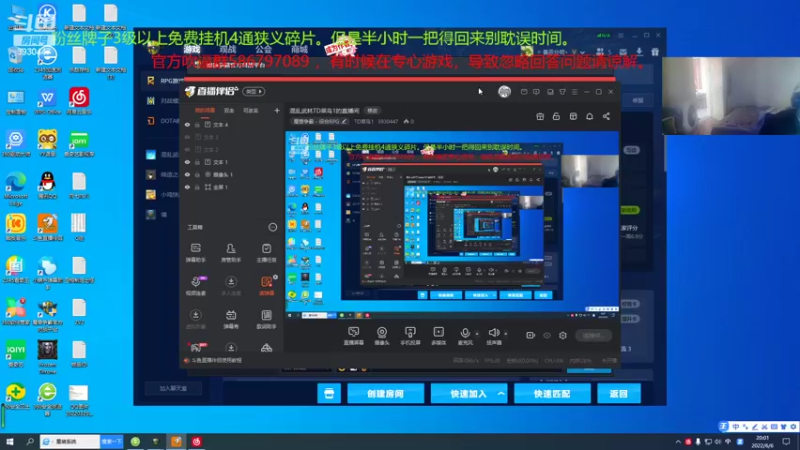Toggle visibility of 摄像头 1 layer

(187, 174)
